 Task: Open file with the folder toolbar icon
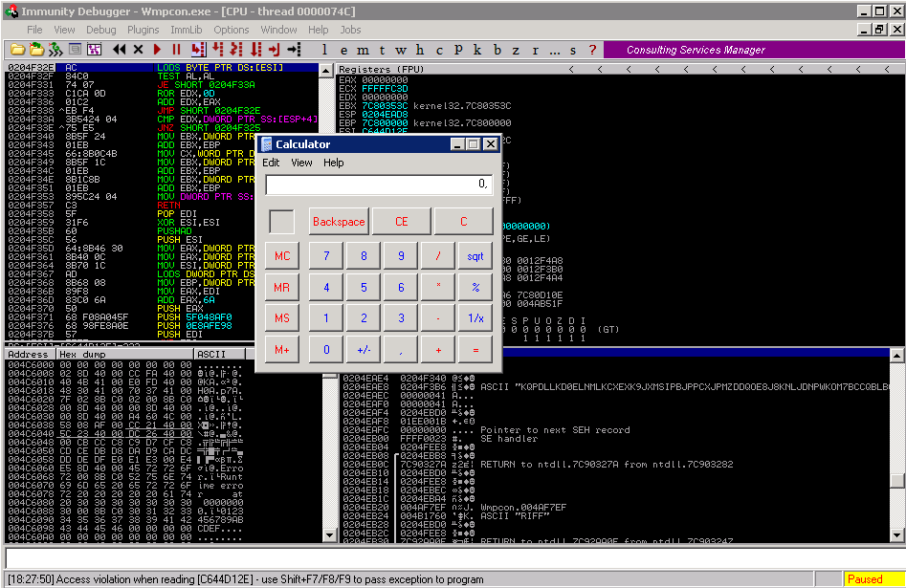click(18, 50)
